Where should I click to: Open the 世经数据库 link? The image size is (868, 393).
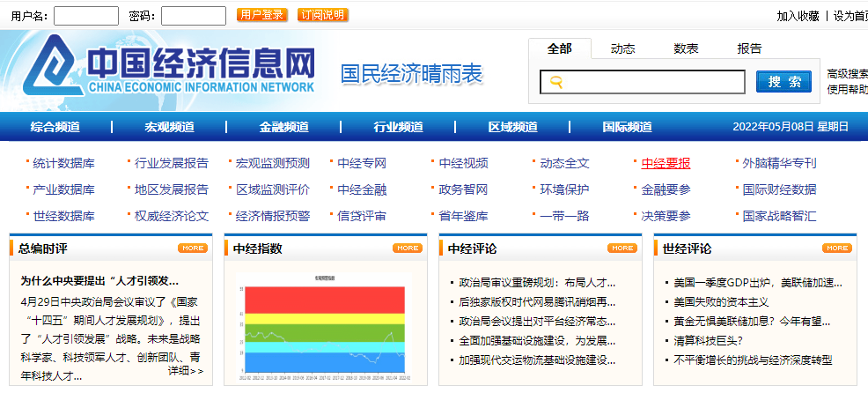[63, 216]
